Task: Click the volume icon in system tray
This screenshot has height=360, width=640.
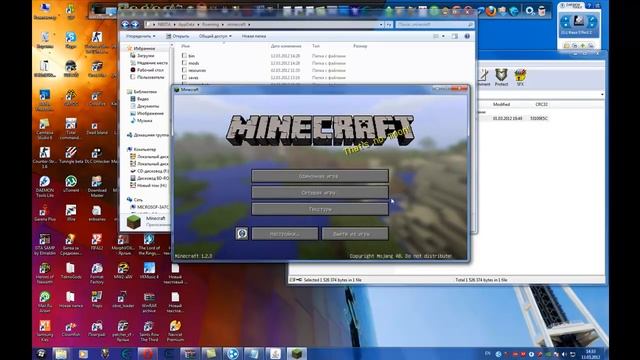Action: [x=564, y=354]
